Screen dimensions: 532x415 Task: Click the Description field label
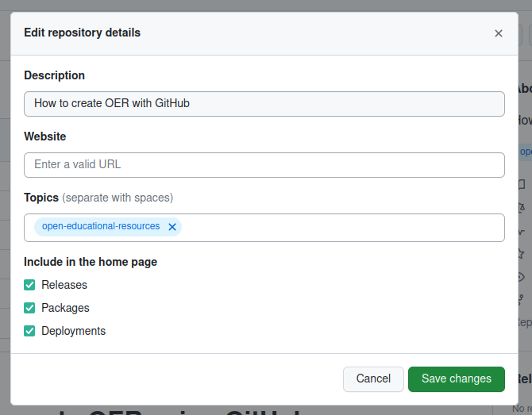(54, 75)
